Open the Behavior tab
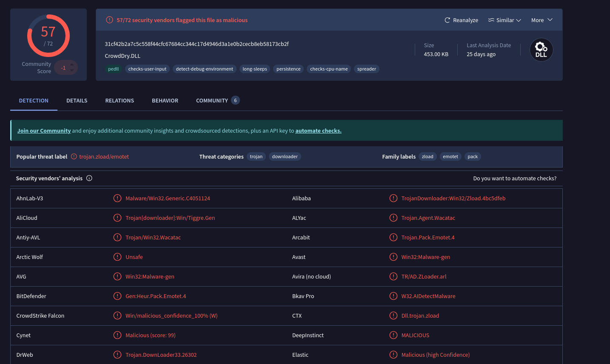This screenshot has width=610, height=364. tap(165, 101)
